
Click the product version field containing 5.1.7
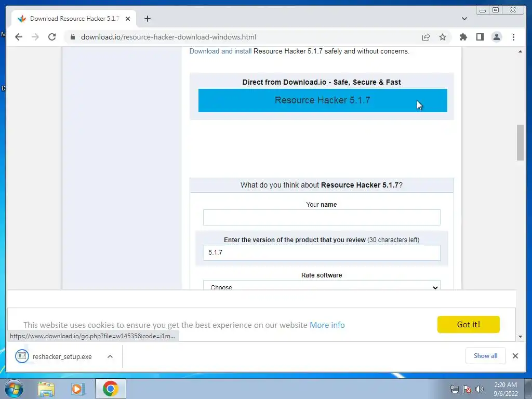coord(322,253)
